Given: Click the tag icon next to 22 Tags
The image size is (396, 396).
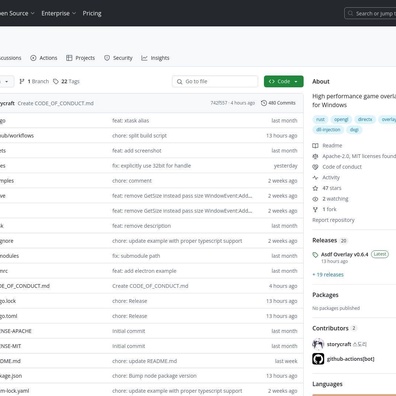Looking at the screenshot, I should (x=56, y=81).
